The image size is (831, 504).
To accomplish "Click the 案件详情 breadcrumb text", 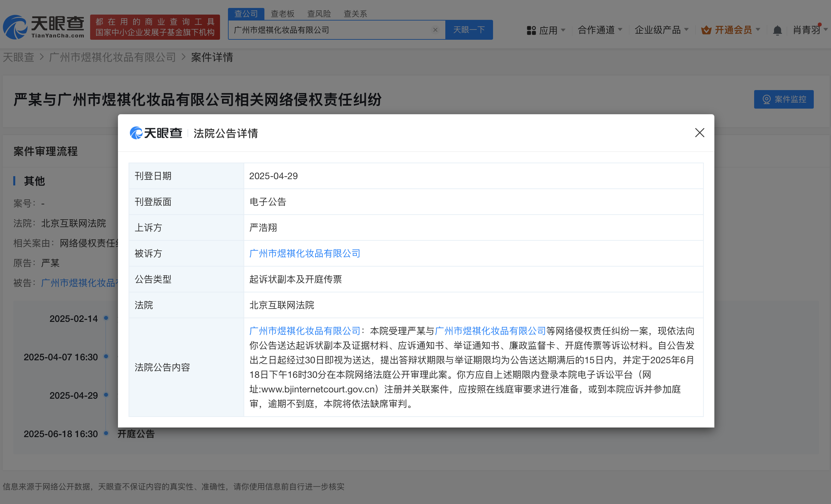I will (x=212, y=57).
